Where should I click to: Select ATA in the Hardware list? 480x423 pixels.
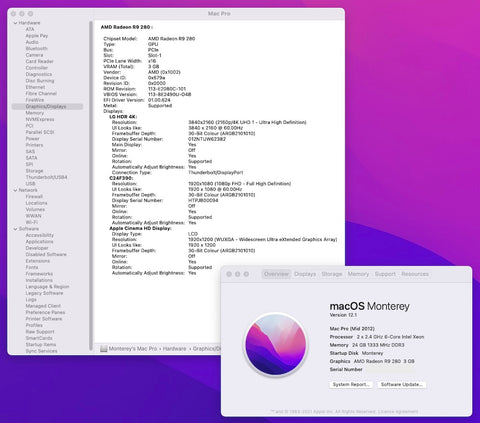coord(30,29)
